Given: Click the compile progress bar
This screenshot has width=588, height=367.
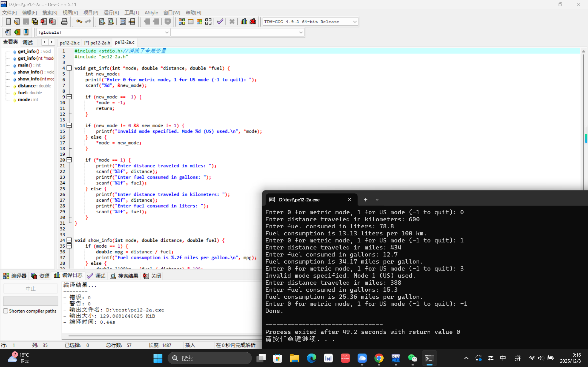Looking at the screenshot, I should (x=31, y=301).
